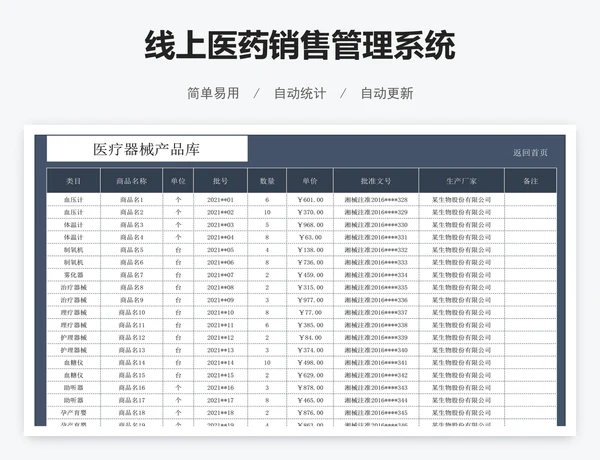The width and height of the screenshot is (600, 460).
Task: Click approval number 湘械注准2016****345
Action: point(376,413)
